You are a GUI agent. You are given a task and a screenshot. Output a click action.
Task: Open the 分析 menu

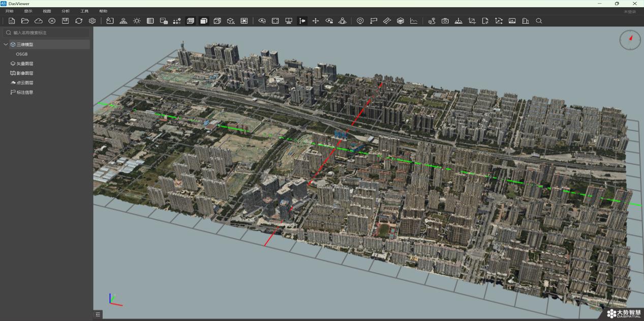(66, 11)
